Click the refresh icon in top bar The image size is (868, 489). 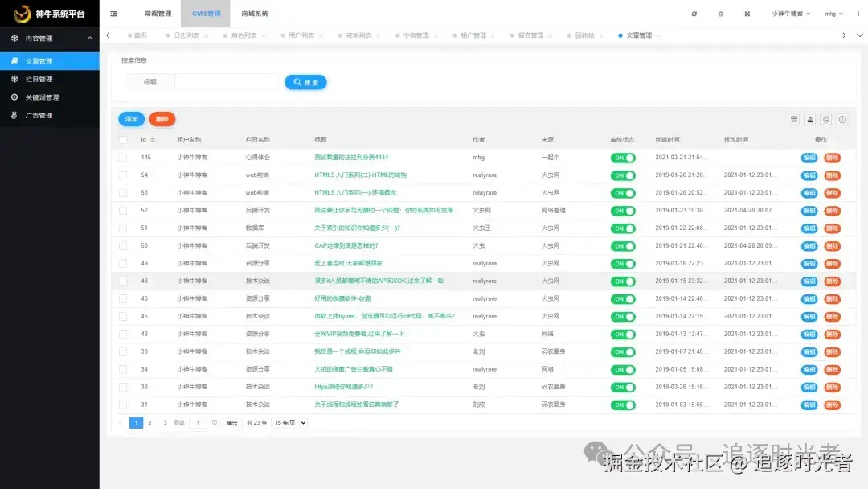(694, 14)
